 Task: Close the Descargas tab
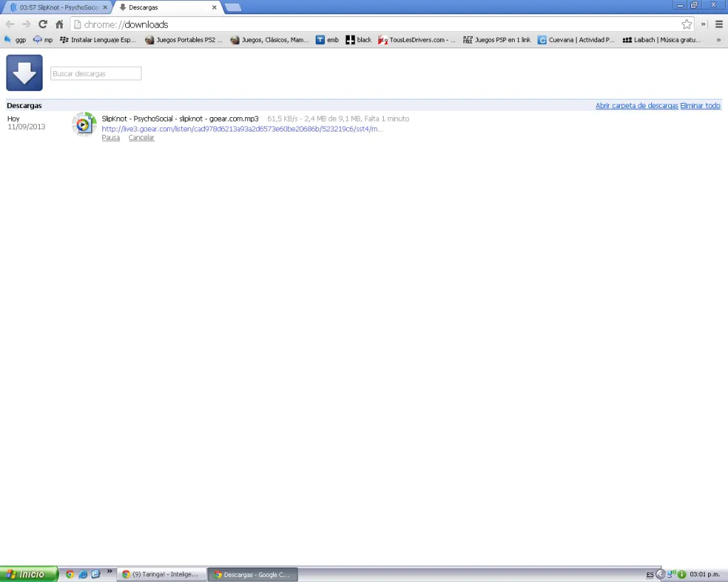(214, 7)
